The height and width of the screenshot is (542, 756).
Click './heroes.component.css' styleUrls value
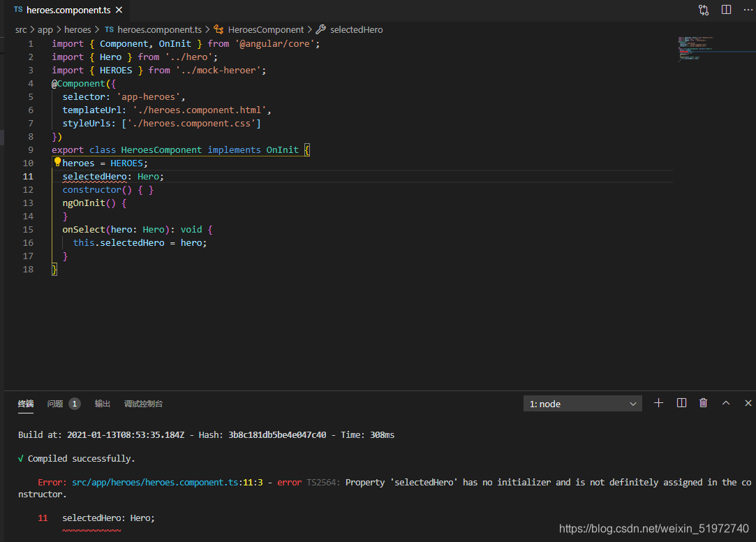pos(191,124)
